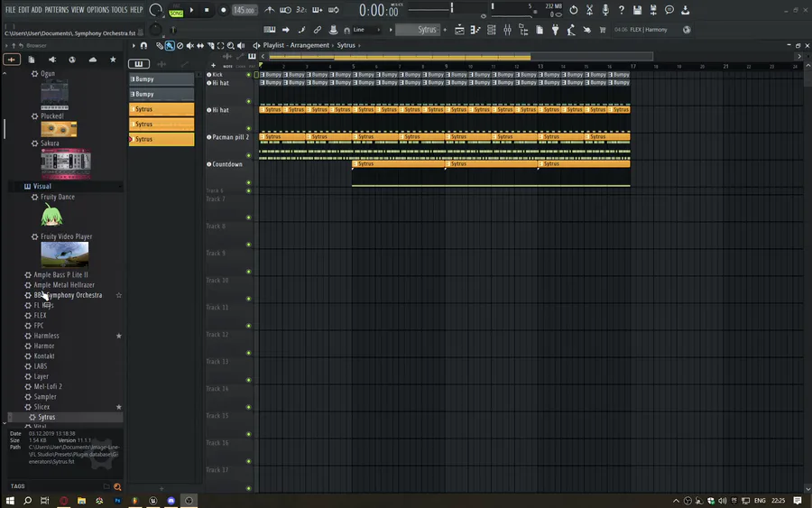Viewport: 812px width, 508px height.
Task: Open the OPTIONS menu
Action: [97, 10]
